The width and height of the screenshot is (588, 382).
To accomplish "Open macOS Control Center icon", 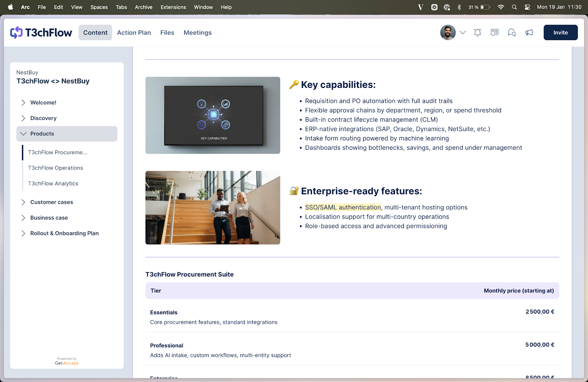I will (527, 7).
